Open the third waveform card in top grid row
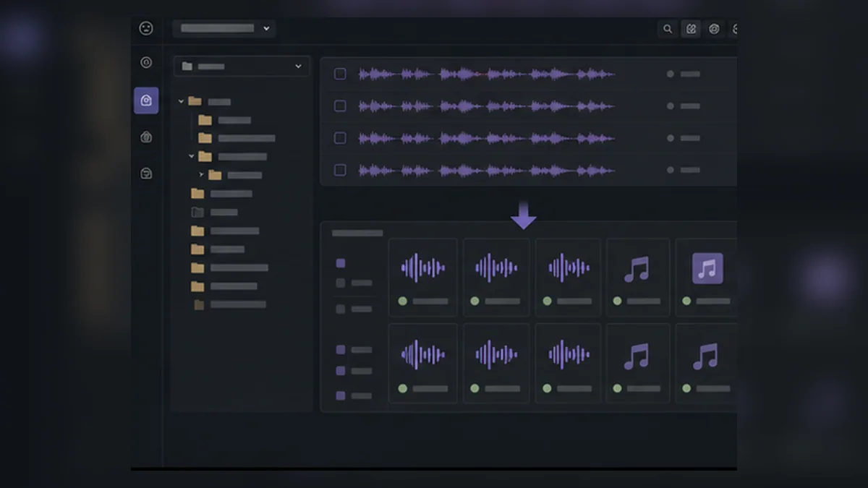 (x=568, y=278)
